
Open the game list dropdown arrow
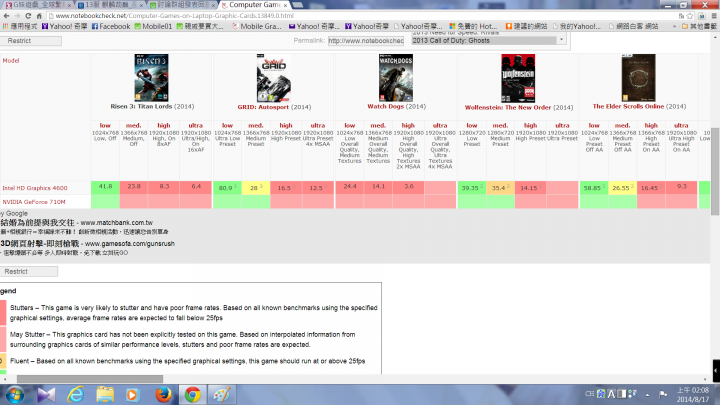click(x=561, y=39)
